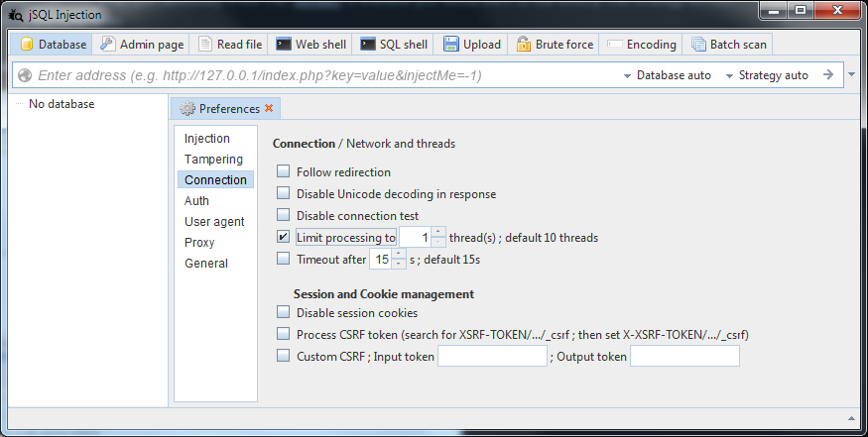Switch to the Web shell tab
This screenshot has width=868, height=437.
click(310, 45)
